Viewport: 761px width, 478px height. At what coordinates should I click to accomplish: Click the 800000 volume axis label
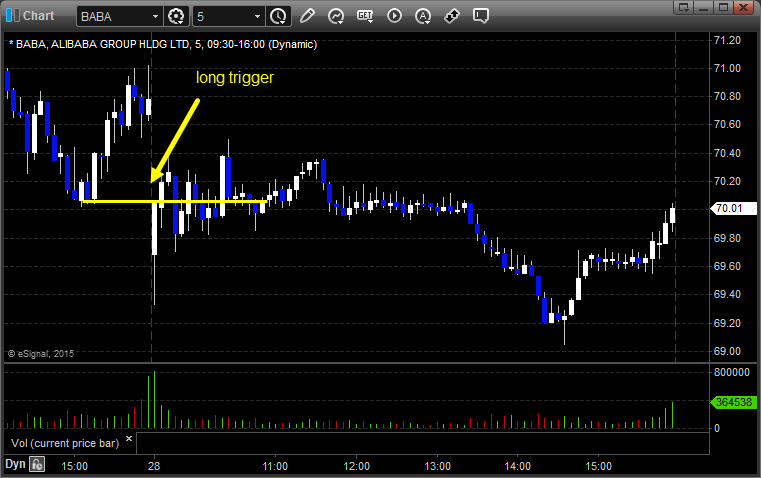tap(732, 372)
